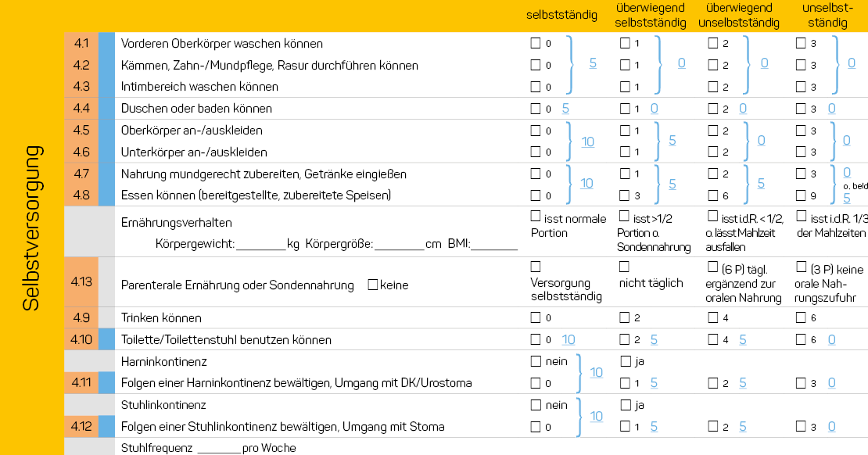868x455 pixels.
Task: Click 'Duschen oder baden können' label
Action: tap(196, 109)
